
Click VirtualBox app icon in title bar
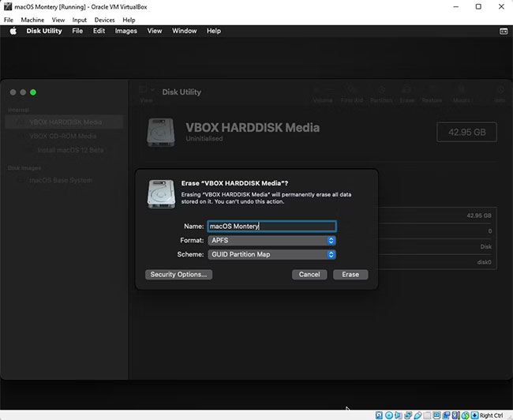(x=8, y=6)
